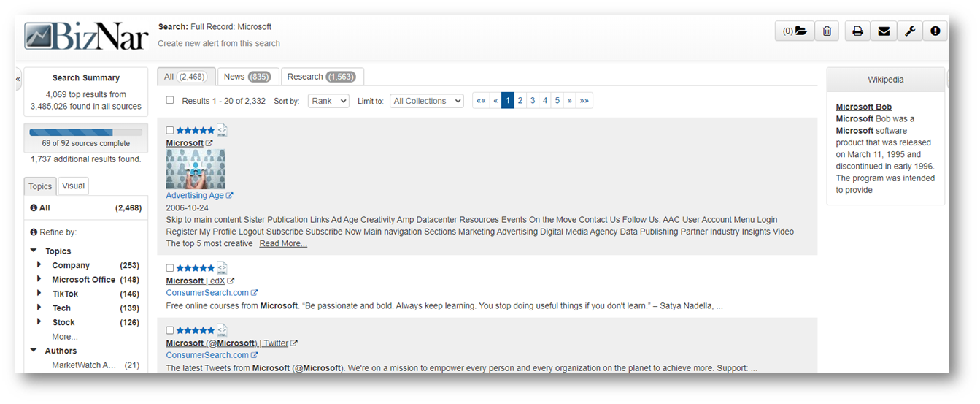The height and width of the screenshot is (404, 980).
Task: Click More under Topics list
Action: (x=65, y=337)
